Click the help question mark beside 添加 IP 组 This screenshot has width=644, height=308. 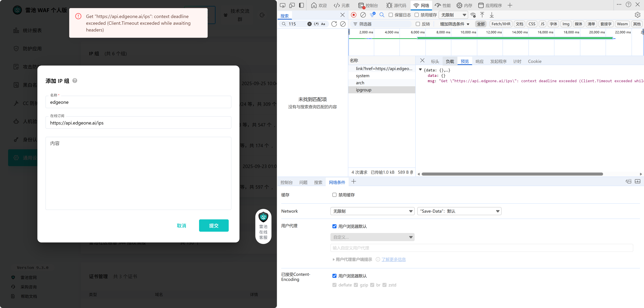pyautogui.click(x=75, y=81)
